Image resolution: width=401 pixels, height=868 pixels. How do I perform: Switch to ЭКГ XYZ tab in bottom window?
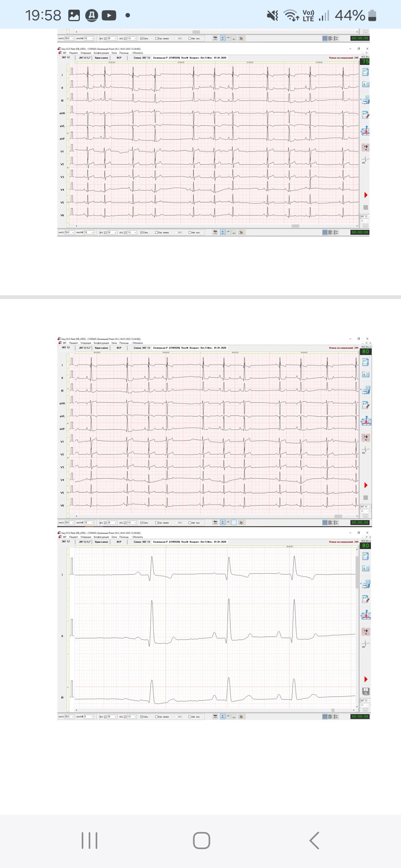[x=85, y=542]
